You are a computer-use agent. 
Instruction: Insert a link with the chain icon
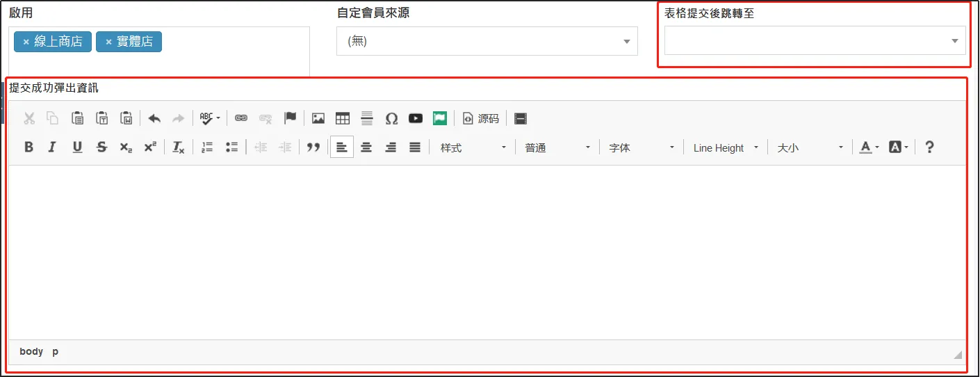[x=241, y=118]
